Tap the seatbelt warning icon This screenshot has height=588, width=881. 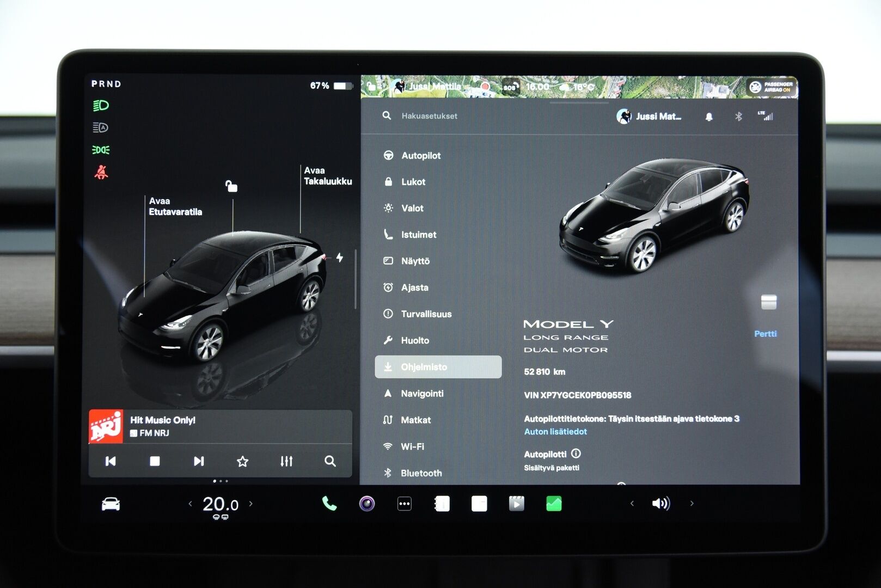tap(101, 173)
